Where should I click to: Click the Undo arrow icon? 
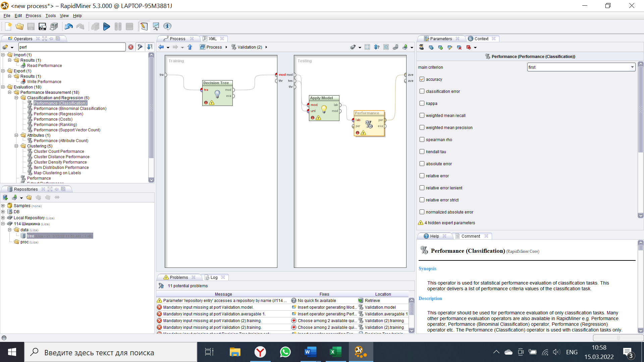tap(69, 26)
